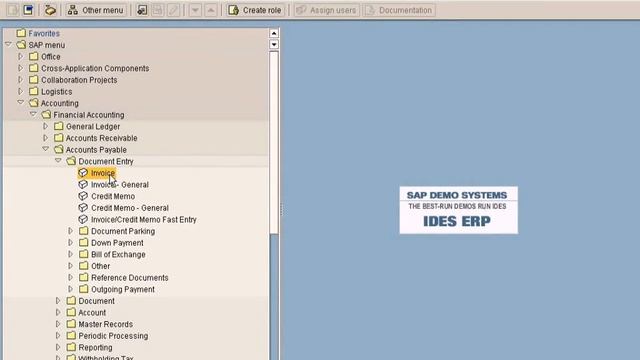Click the Move Favorites Up arrow
The width and height of the screenshot is (640, 360).
[x=211, y=10]
